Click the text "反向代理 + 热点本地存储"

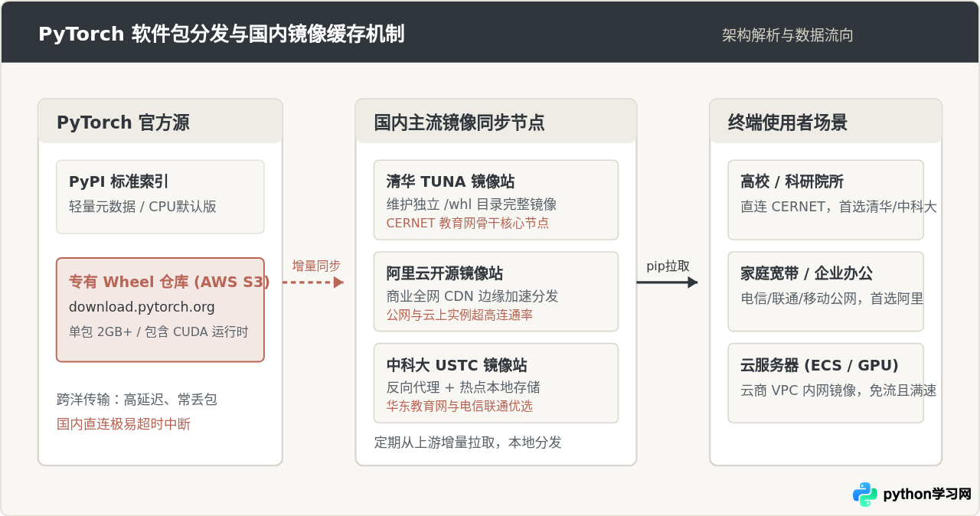(463, 387)
